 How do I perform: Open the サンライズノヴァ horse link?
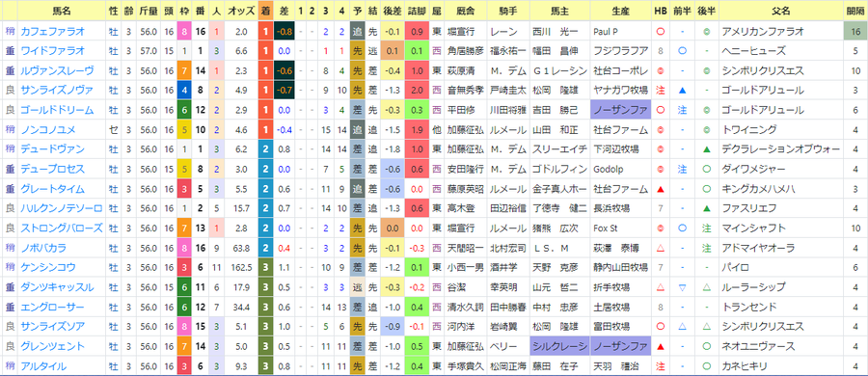pyautogui.click(x=57, y=91)
